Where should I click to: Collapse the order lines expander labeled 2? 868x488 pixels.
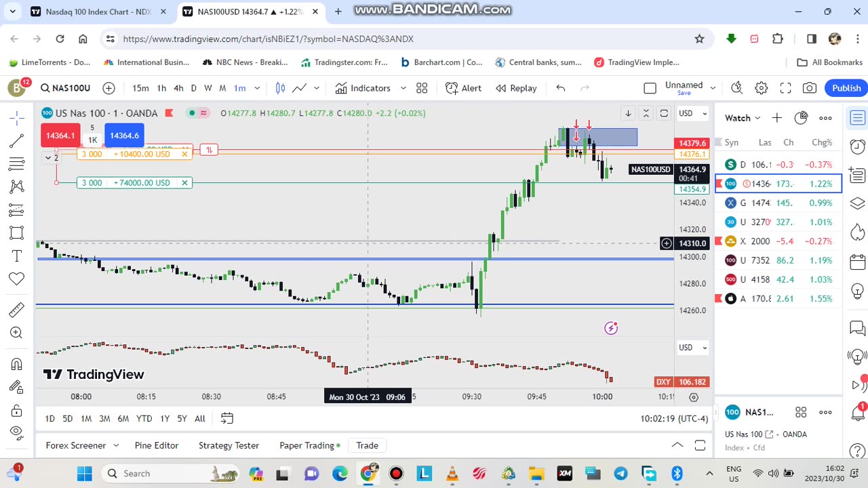click(x=52, y=157)
